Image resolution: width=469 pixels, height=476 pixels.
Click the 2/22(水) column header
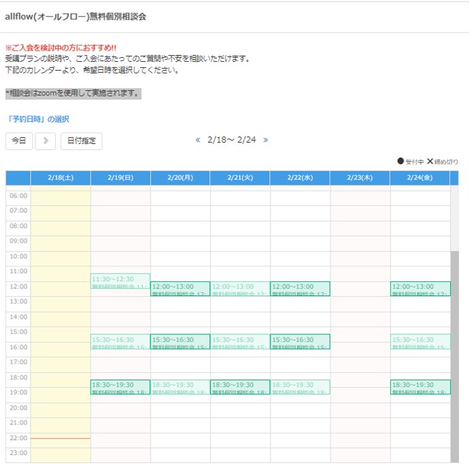point(300,178)
